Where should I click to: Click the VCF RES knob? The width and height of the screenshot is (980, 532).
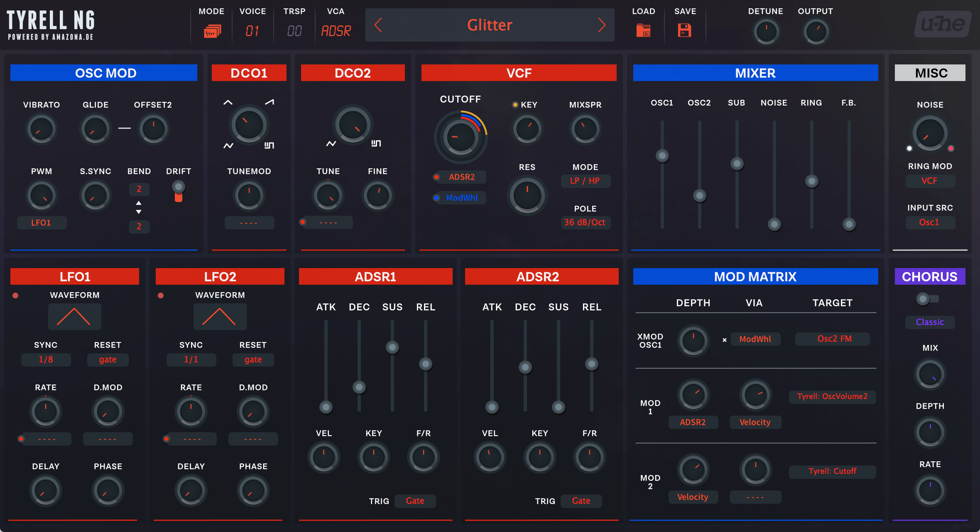(x=527, y=195)
